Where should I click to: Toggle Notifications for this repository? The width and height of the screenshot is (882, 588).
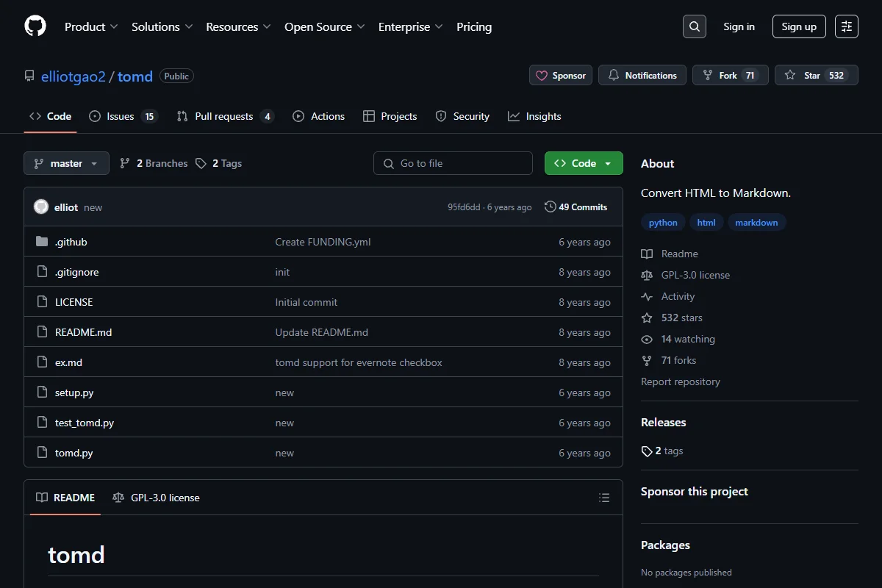tap(642, 75)
